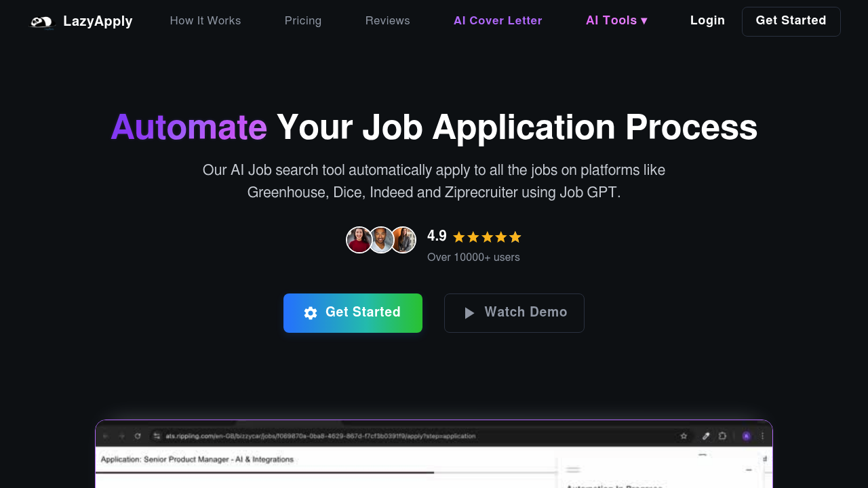This screenshot has height=488, width=868.
Task: Click the LazyApply brand name
Action: pyautogui.click(x=98, y=22)
